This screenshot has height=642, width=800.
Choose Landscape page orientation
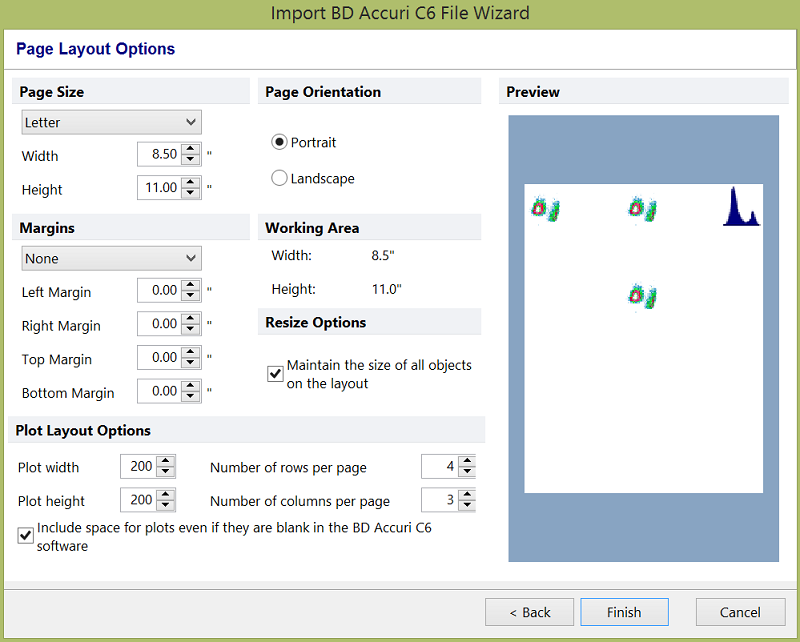click(x=280, y=179)
